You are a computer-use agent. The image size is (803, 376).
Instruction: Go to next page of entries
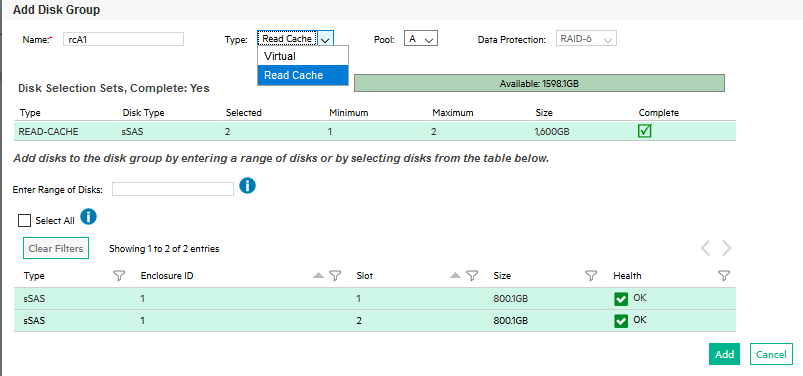[727, 248]
